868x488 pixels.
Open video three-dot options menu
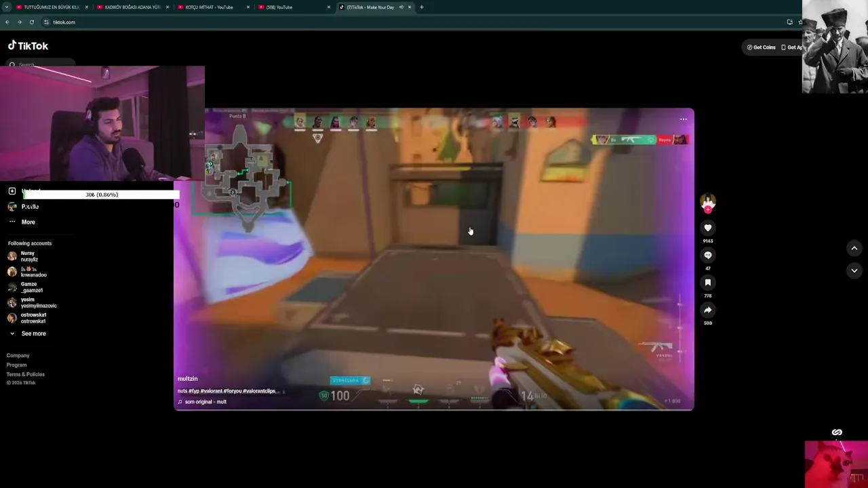pos(683,119)
